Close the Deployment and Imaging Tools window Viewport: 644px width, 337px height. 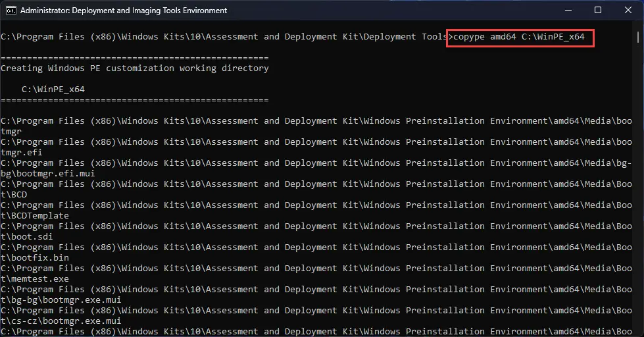point(628,11)
